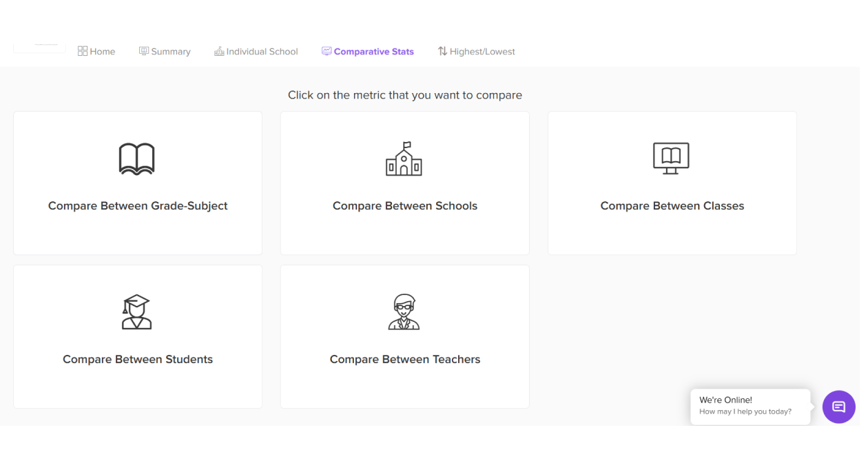Select the Compare Between Schools label
The height and width of the screenshot is (470, 868).
(405, 206)
